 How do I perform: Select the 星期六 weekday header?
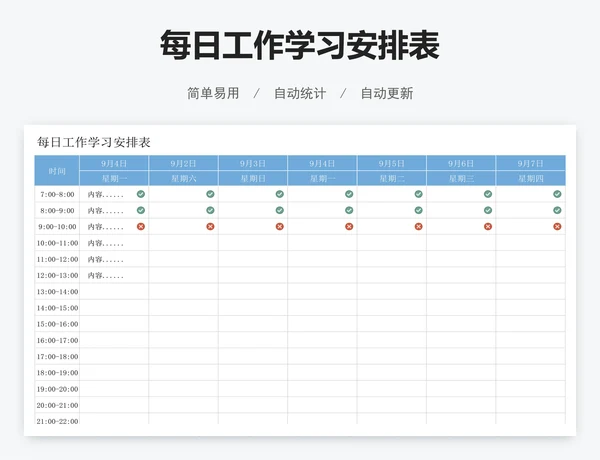pyautogui.click(x=183, y=178)
